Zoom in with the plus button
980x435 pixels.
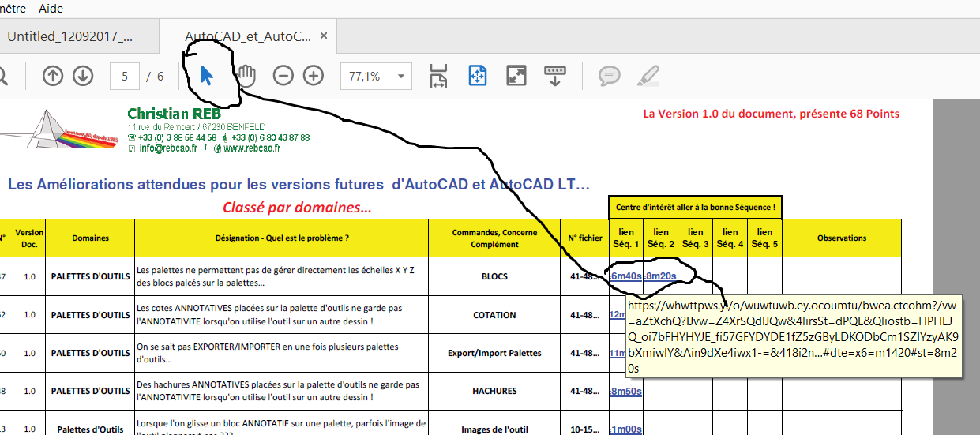click(314, 76)
